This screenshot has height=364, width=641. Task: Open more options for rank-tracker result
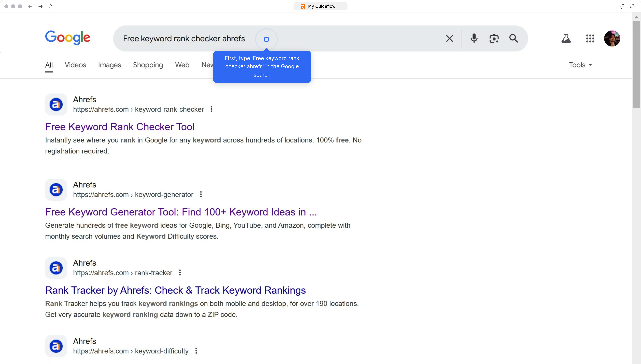coord(180,272)
